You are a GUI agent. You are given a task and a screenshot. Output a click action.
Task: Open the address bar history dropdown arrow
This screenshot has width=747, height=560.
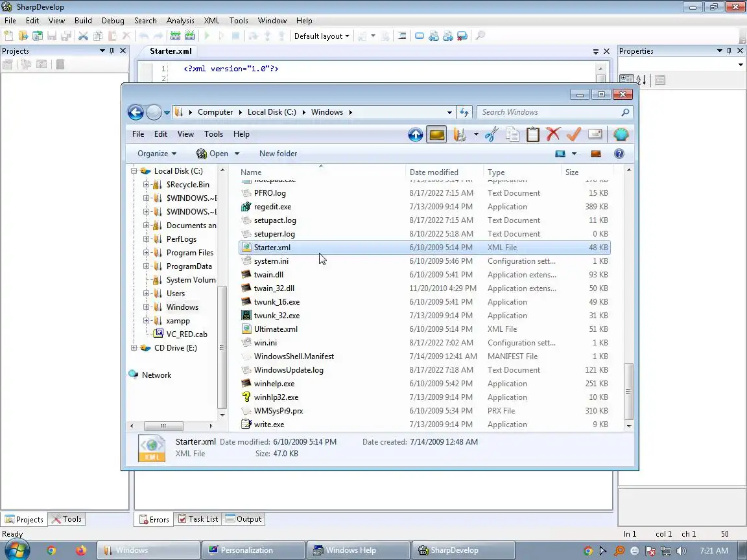click(449, 112)
